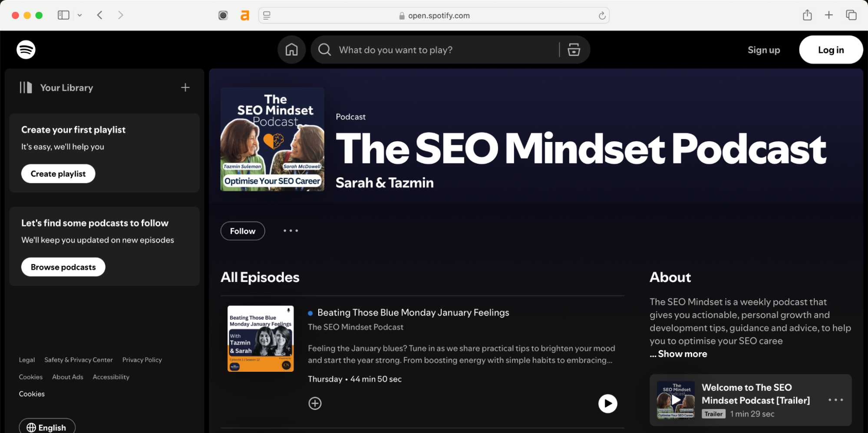Screen dimensions: 868x433
Task: Click the open.spotify.com address bar
Action: pos(434,16)
